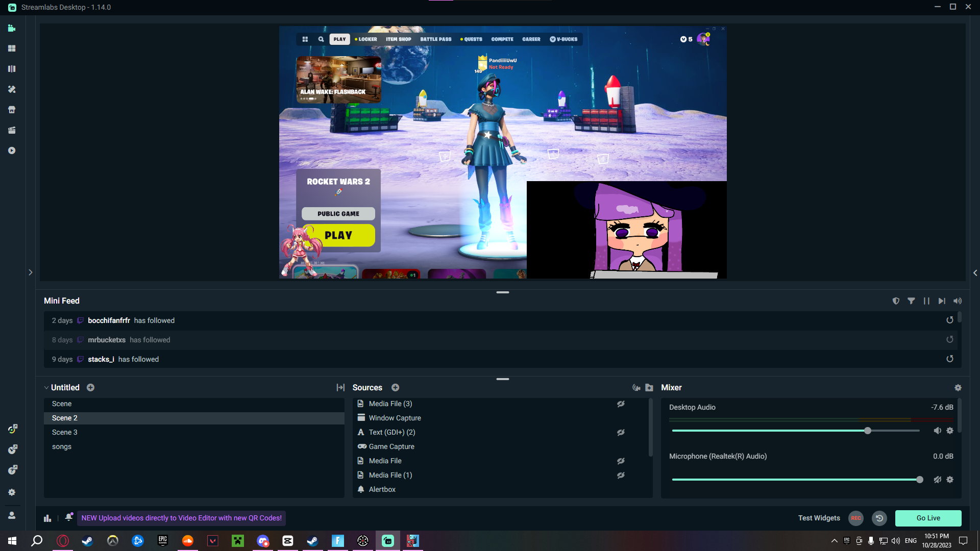The image size is (980, 551).
Task: Open the Recordings play circle icon
Action: coord(12,151)
